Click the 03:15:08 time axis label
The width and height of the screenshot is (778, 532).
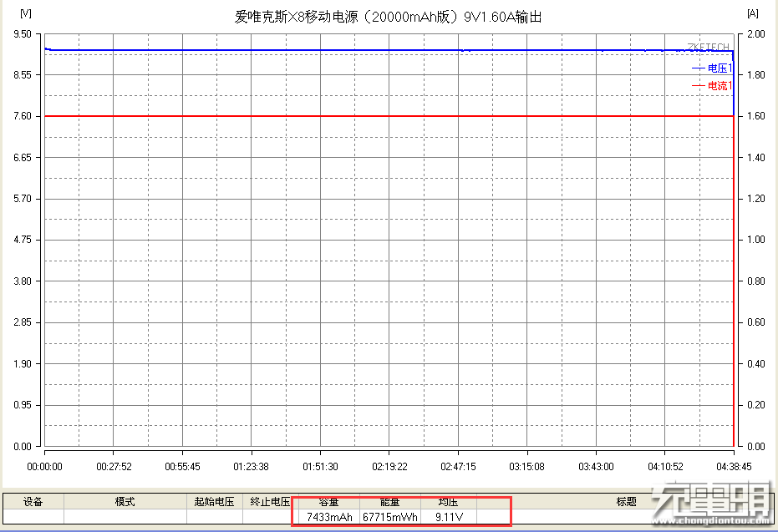pyautogui.click(x=527, y=467)
